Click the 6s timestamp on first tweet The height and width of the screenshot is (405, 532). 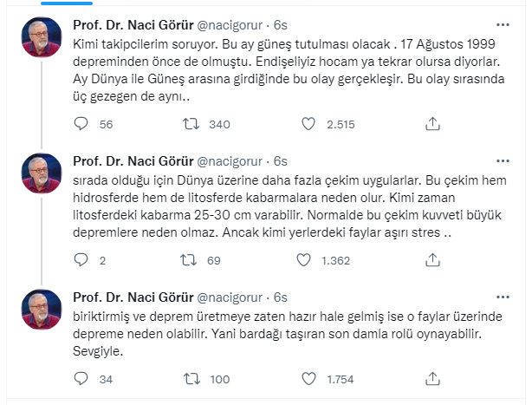281,25
